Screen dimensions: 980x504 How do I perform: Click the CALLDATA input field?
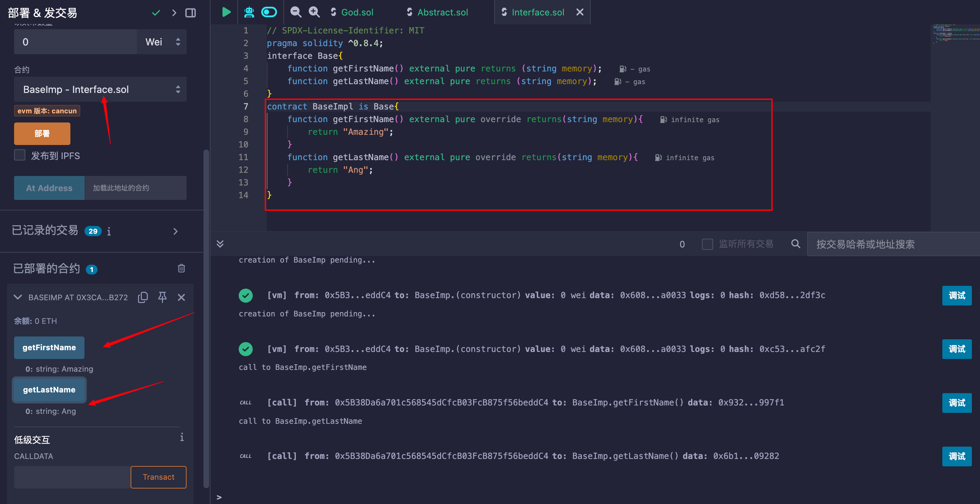coord(72,477)
